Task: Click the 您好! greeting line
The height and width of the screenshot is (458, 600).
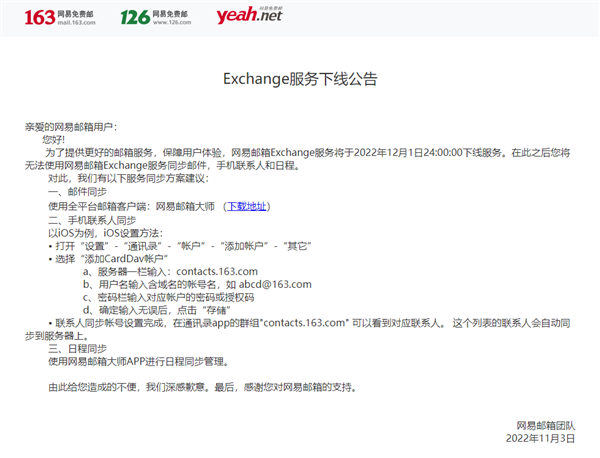Action: click(54, 139)
